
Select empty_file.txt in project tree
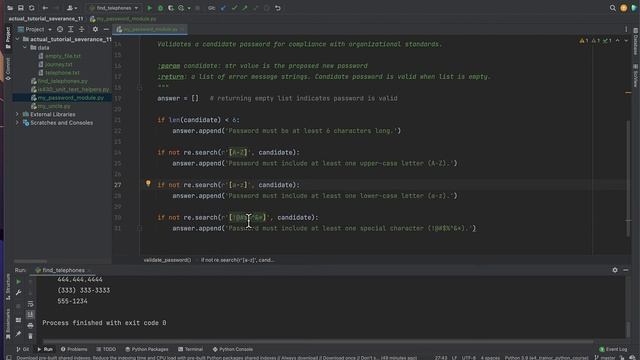click(62, 56)
